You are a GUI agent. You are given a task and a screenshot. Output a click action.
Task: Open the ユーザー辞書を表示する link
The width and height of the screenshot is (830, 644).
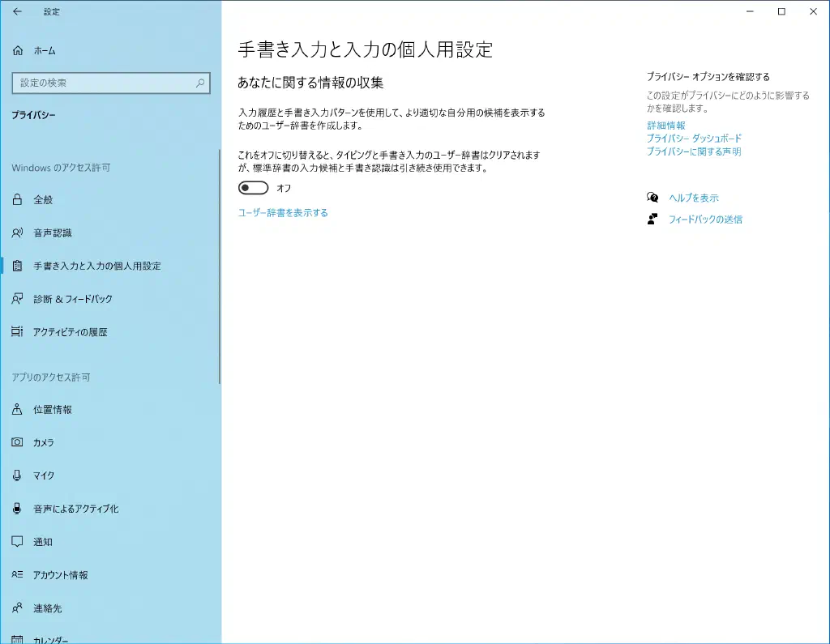tap(283, 213)
